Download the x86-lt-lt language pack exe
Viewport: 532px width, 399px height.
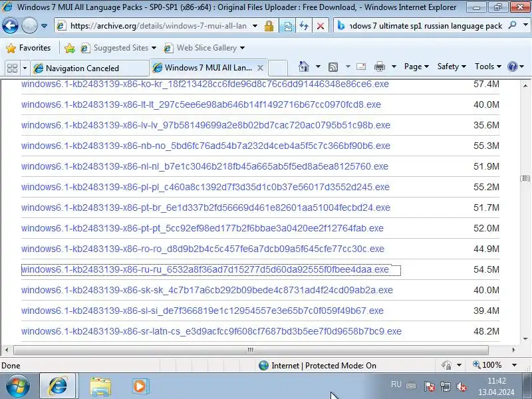pos(201,104)
